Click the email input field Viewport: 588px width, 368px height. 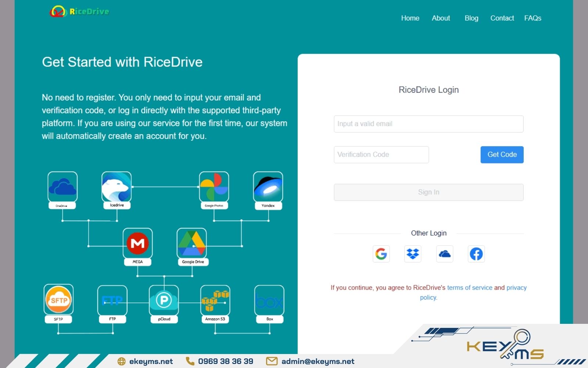tap(429, 124)
